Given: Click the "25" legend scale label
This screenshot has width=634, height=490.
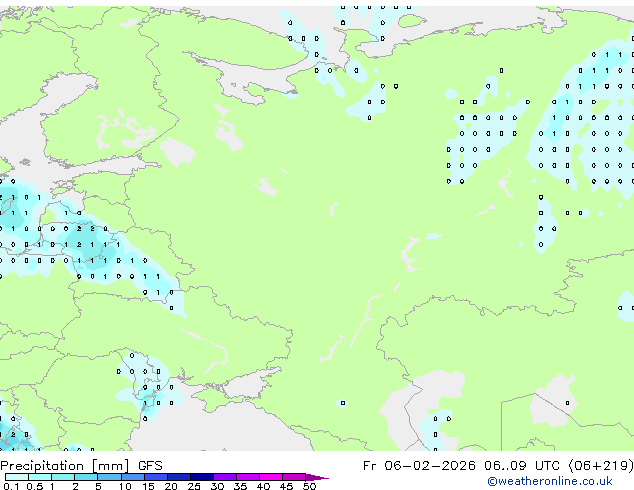Looking at the screenshot, I should click(194, 486).
